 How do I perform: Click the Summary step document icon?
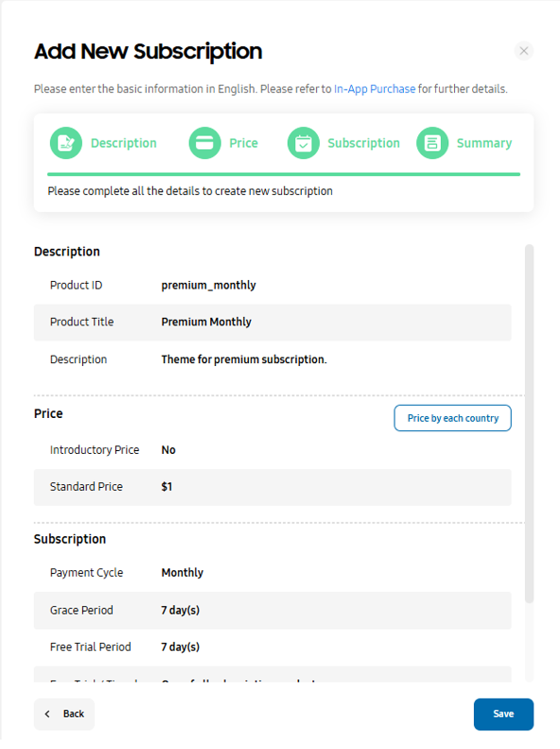pyautogui.click(x=432, y=143)
